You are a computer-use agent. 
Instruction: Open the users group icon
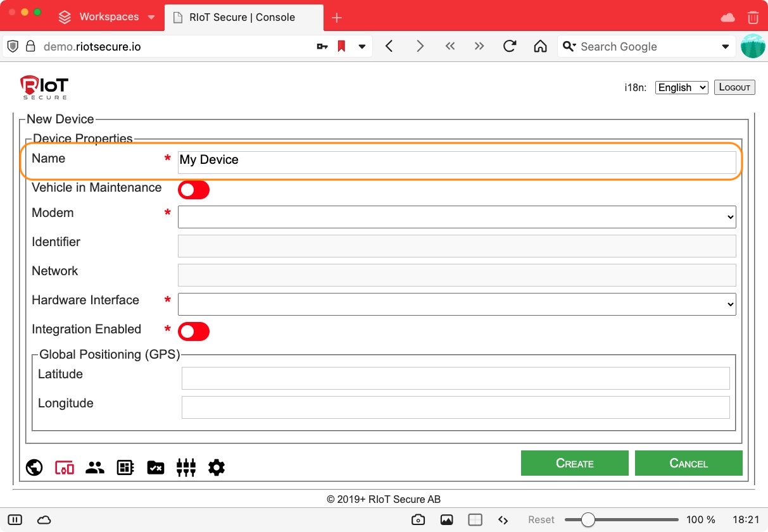click(x=95, y=467)
